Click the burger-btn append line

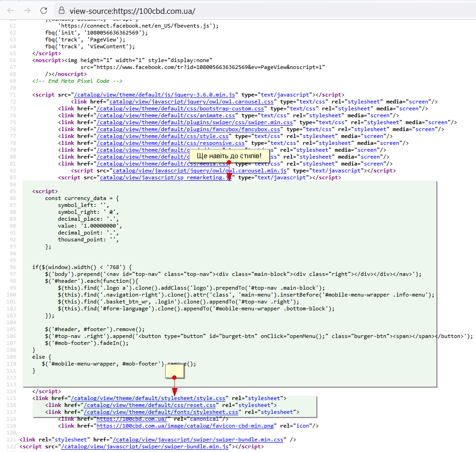coord(259,336)
